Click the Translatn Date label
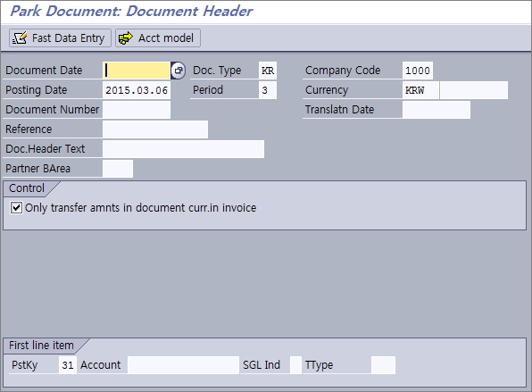 pos(339,110)
